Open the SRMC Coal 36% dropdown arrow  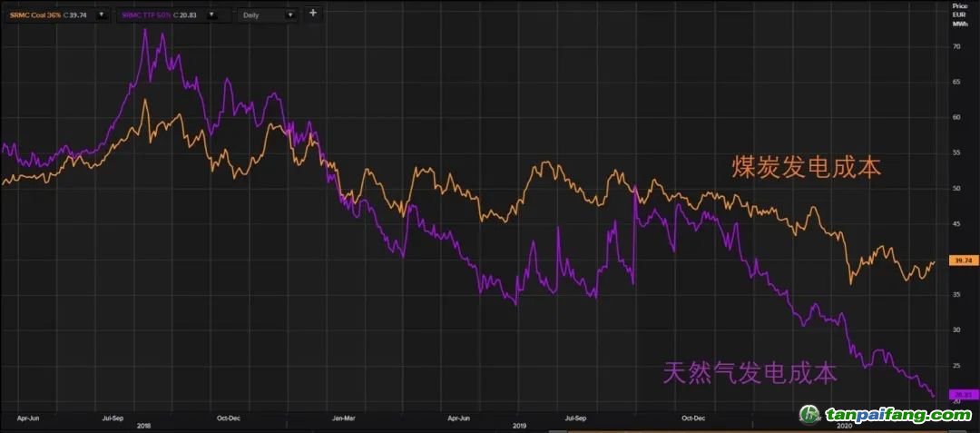(100, 15)
